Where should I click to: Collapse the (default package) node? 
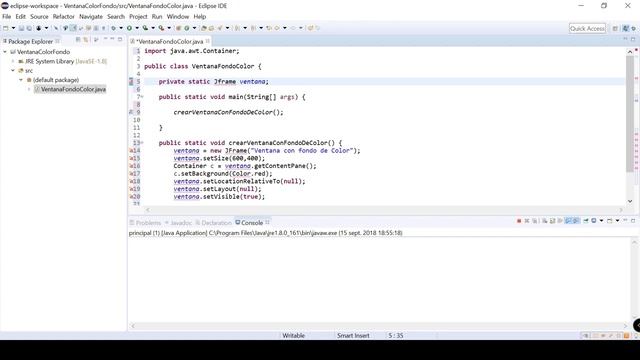coord(21,80)
